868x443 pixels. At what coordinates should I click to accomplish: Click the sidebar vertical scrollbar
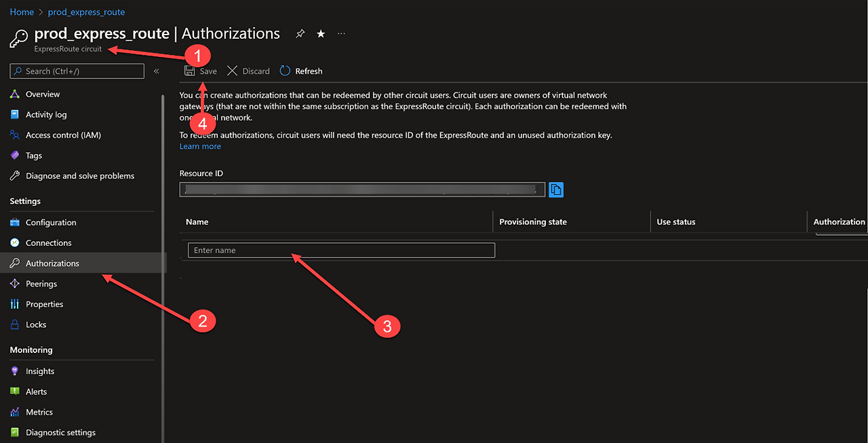(163, 268)
